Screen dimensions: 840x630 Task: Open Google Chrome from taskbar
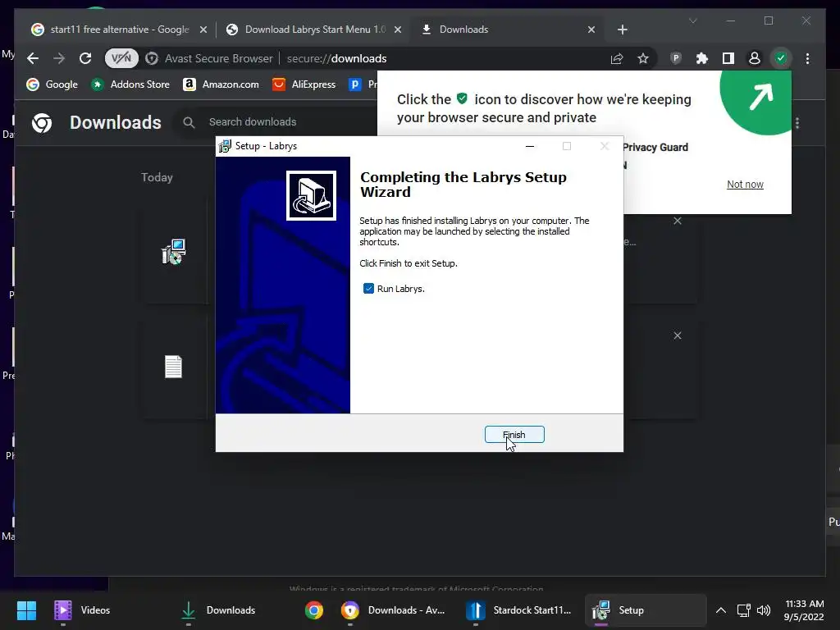(314, 610)
